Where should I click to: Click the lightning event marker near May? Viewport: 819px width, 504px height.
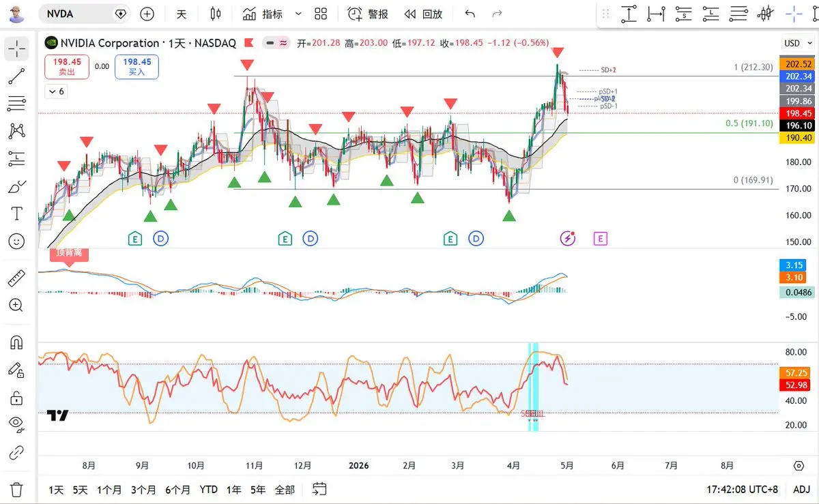point(568,238)
